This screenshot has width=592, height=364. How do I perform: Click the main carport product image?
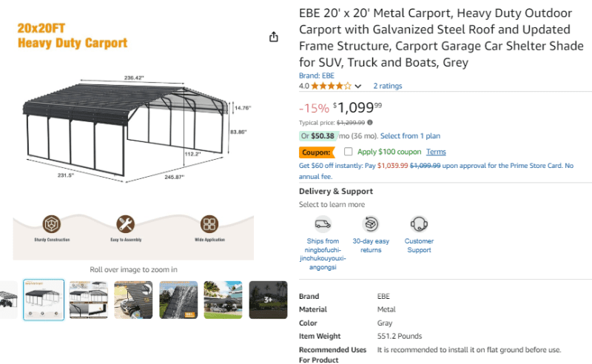coord(133,140)
